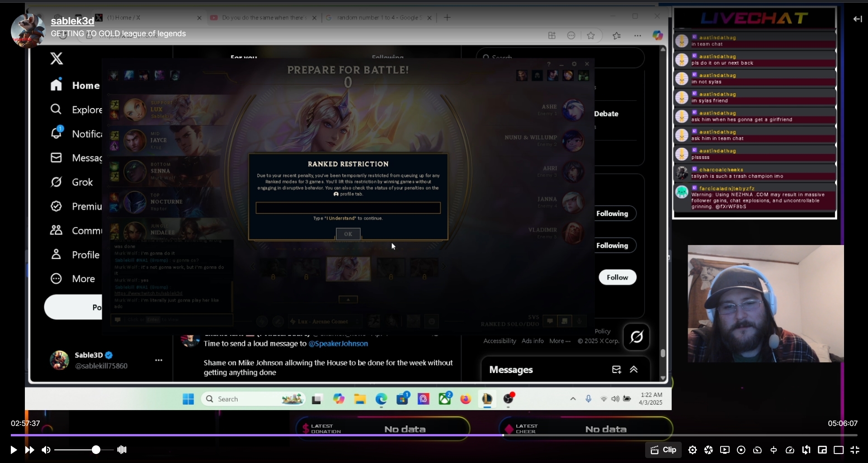This screenshot has height=463, width=868.
Task: Click the speedometer icon with the needle
Action: coord(790,450)
